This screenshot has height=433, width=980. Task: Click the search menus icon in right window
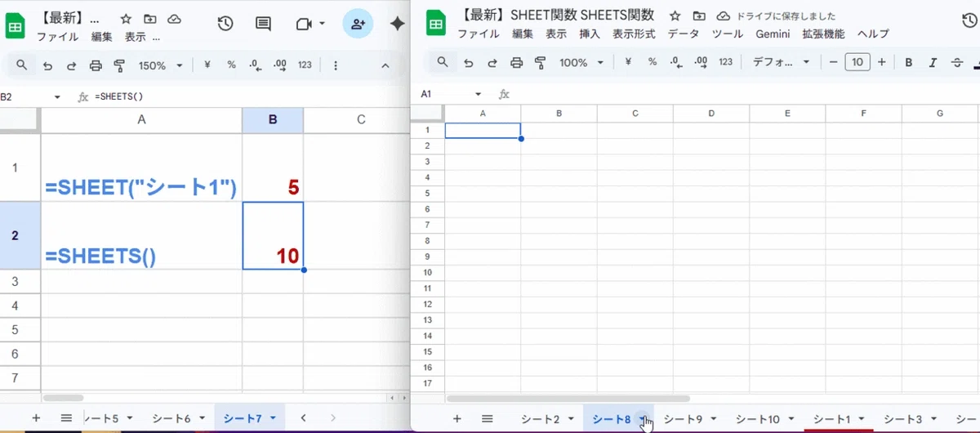tap(443, 62)
